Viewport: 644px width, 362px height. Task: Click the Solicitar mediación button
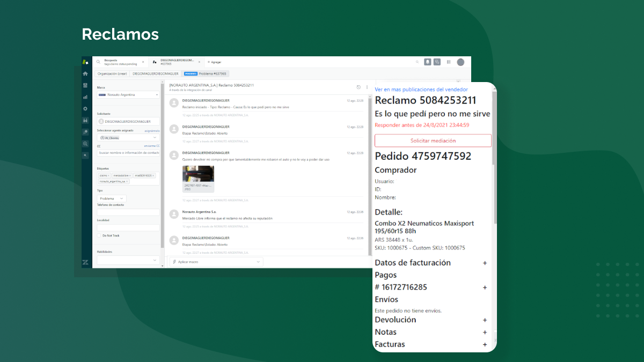click(x=433, y=141)
